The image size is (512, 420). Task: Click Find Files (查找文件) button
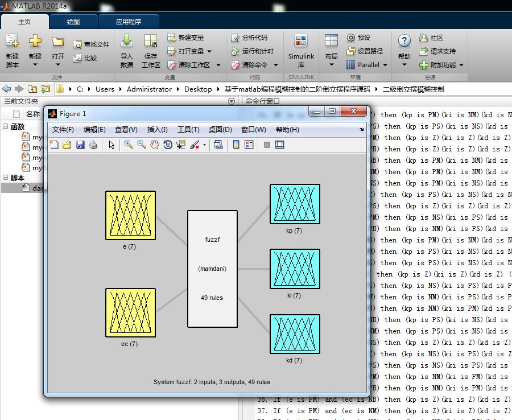[x=91, y=44]
